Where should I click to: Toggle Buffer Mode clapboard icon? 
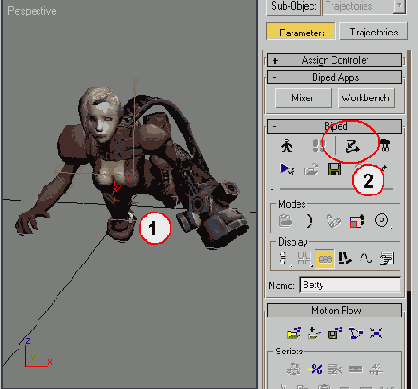click(286, 221)
